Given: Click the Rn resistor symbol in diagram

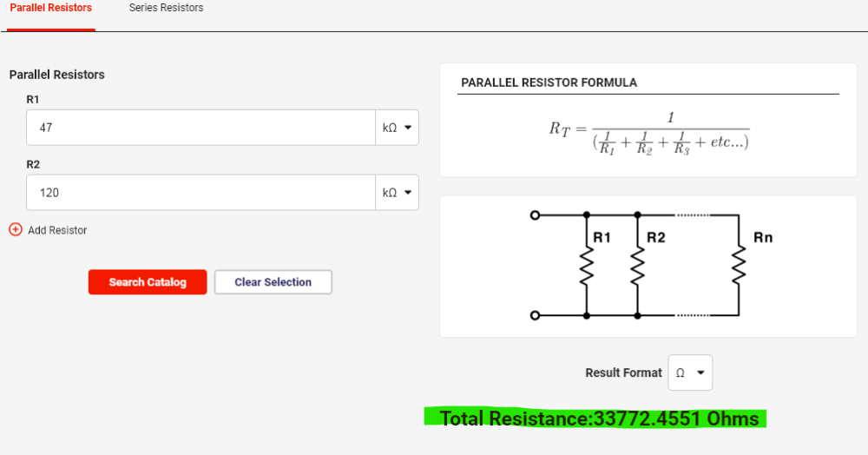Looking at the screenshot, I should coord(739,266).
